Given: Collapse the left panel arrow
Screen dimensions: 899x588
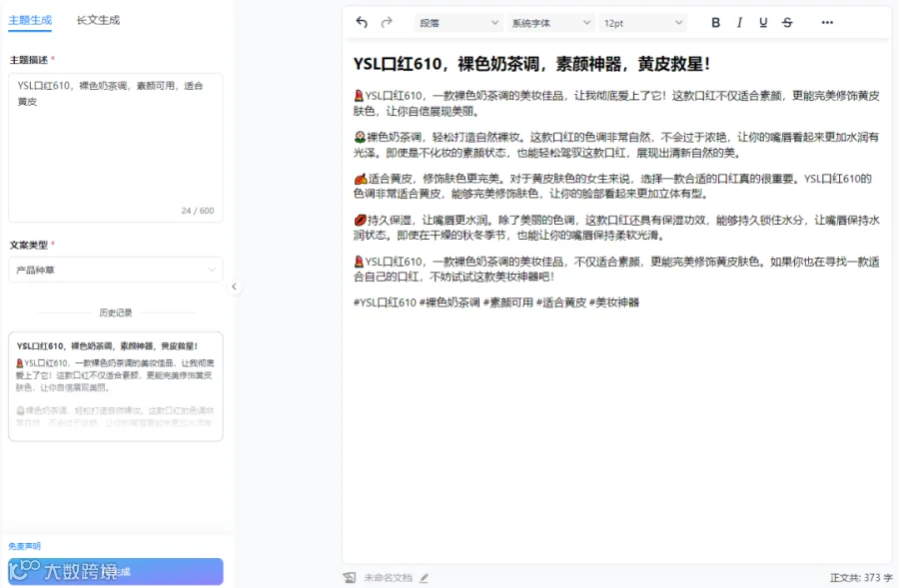Looking at the screenshot, I should [234, 287].
